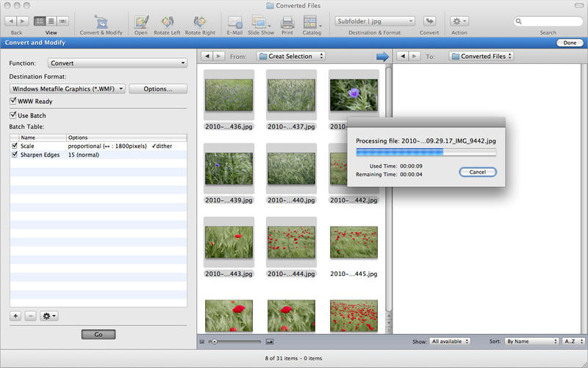Open the E-Mail toolbar icon
Image resolution: width=588 pixels, height=368 pixels.
(234, 21)
